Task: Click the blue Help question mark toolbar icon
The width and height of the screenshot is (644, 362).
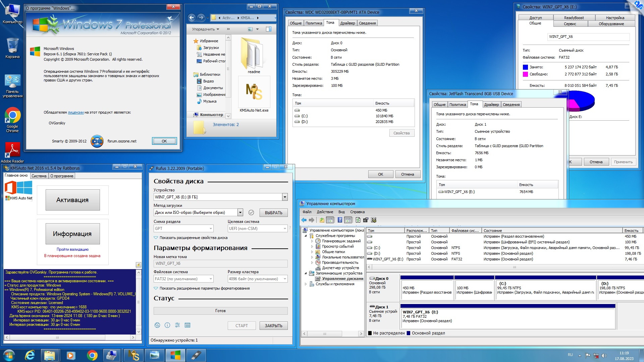Action: 340,220
